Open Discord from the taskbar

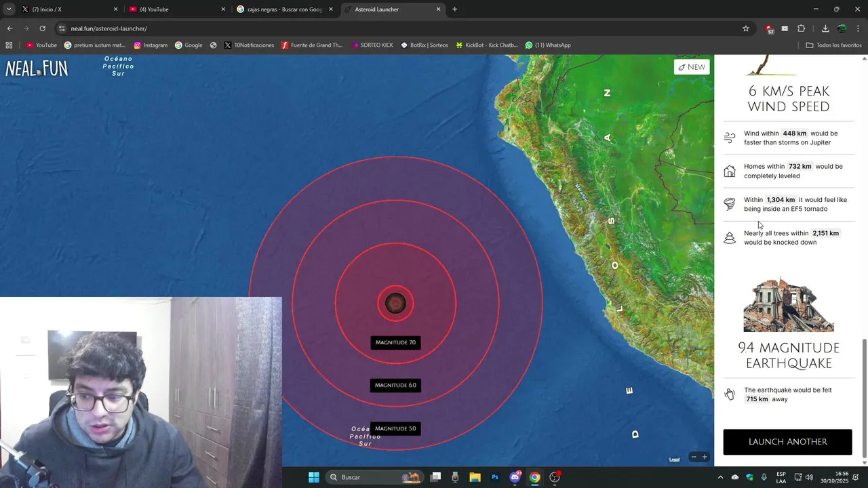pyautogui.click(x=515, y=477)
